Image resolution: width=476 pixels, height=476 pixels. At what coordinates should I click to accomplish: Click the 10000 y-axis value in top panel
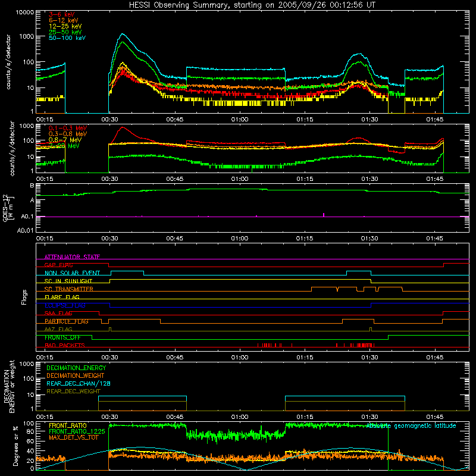(25, 12)
